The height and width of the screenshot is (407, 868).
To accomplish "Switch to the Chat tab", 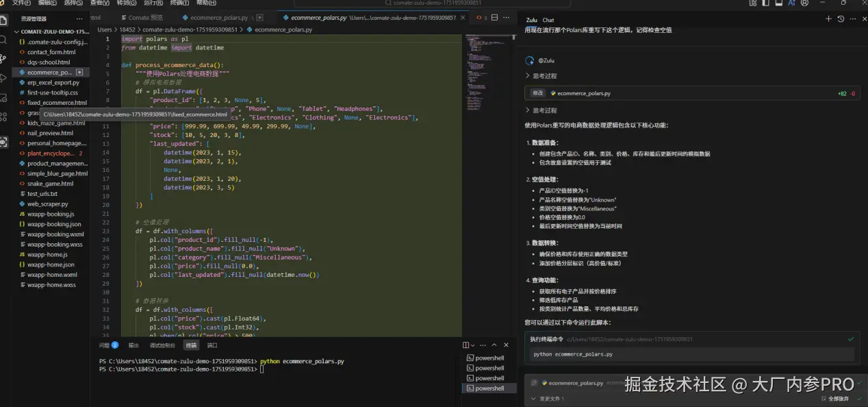I will (x=548, y=20).
